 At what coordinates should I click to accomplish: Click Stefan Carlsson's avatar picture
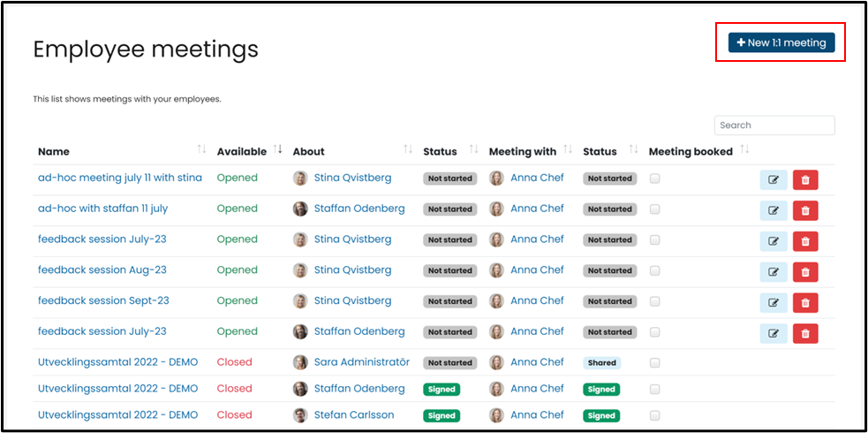pos(300,415)
